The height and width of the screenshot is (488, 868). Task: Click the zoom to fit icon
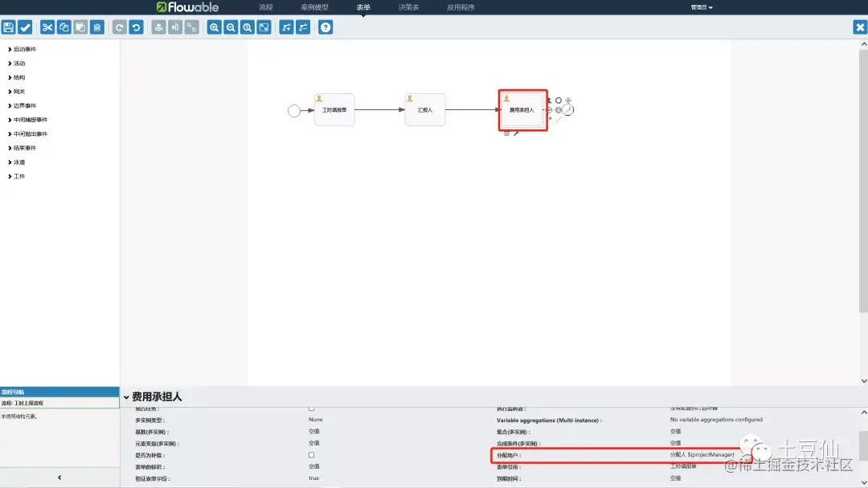point(264,27)
